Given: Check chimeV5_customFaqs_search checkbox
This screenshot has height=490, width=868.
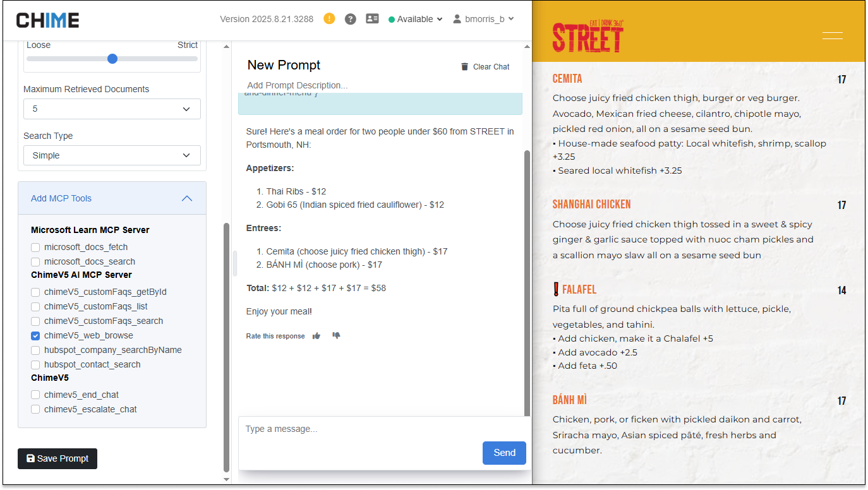Looking at the screenshot, I should click(35, 321).
